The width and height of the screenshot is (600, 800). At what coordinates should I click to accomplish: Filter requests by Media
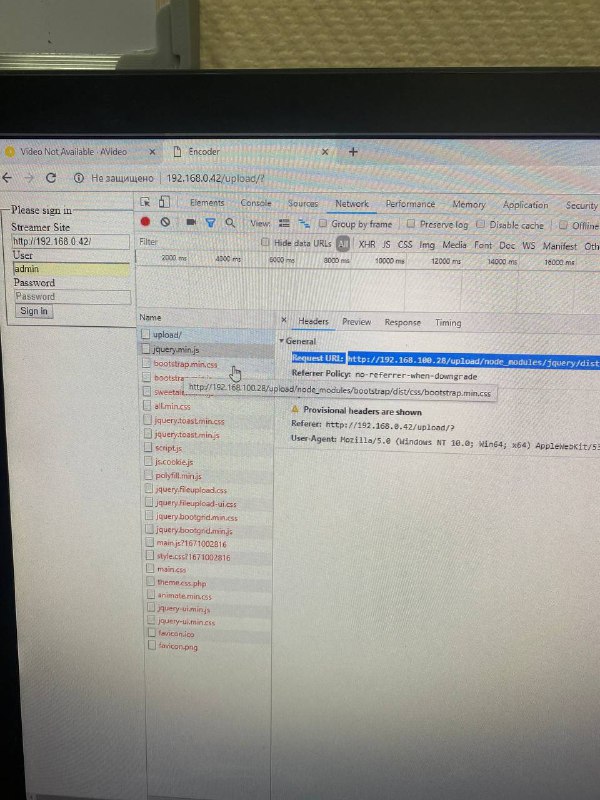(x=454, y=245)
